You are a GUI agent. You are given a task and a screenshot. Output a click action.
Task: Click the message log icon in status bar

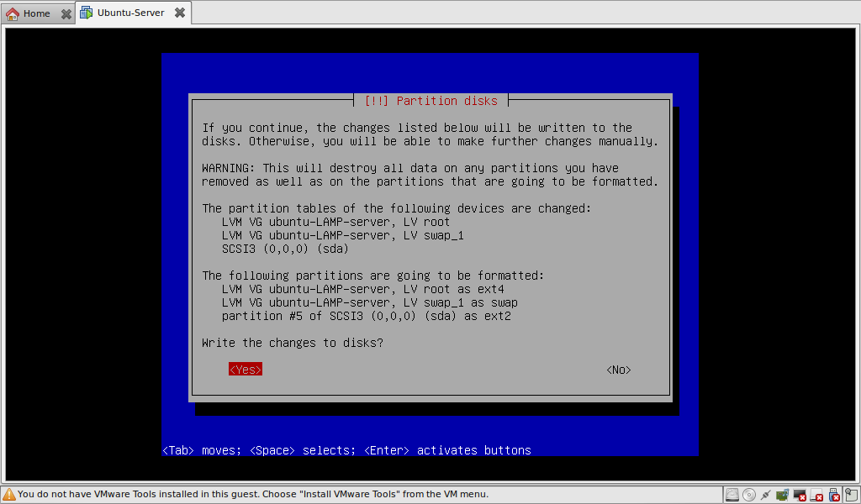point(851,495)
